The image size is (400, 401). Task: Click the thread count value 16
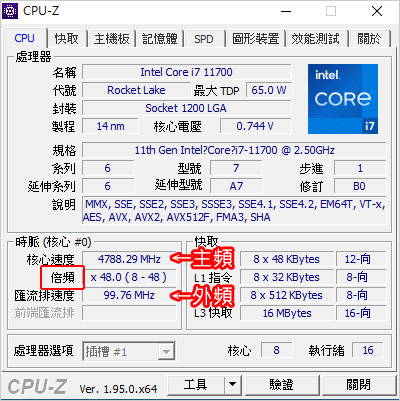[368, 350]
